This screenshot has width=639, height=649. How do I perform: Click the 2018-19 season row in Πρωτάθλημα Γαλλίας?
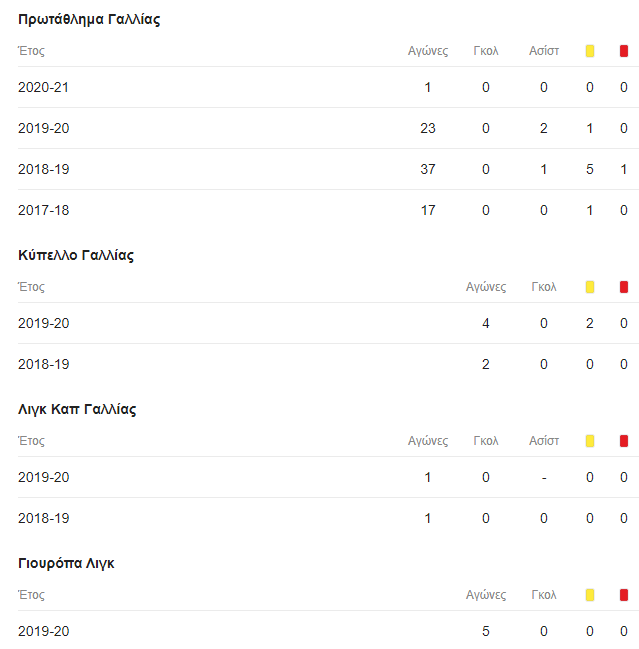(328, 169)
